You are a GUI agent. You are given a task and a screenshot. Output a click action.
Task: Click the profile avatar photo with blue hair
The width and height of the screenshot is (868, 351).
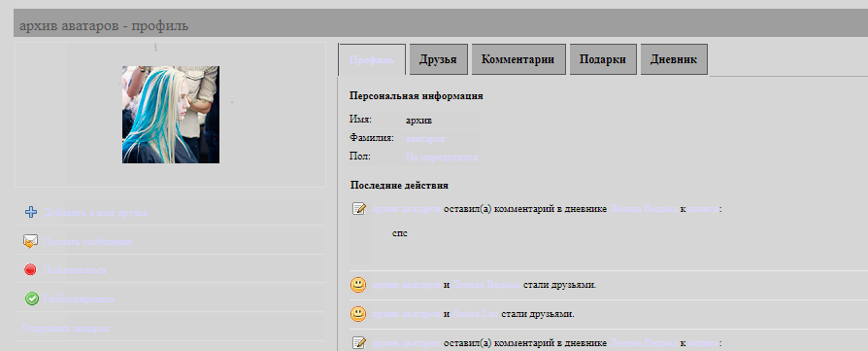(x=171, y=115)
